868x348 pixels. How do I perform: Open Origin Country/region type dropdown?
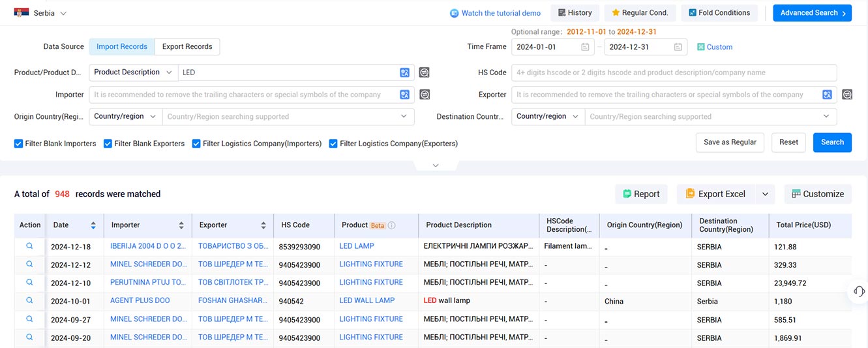(125, 117)
